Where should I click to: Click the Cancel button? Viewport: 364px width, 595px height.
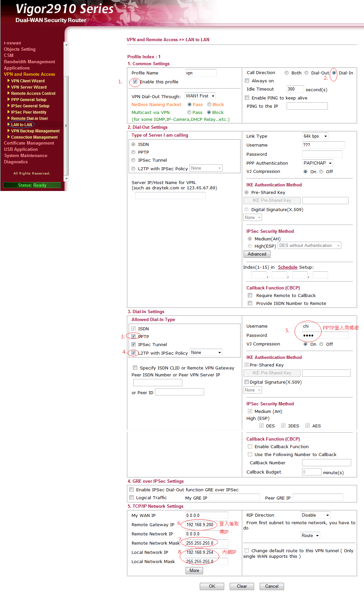272,586
